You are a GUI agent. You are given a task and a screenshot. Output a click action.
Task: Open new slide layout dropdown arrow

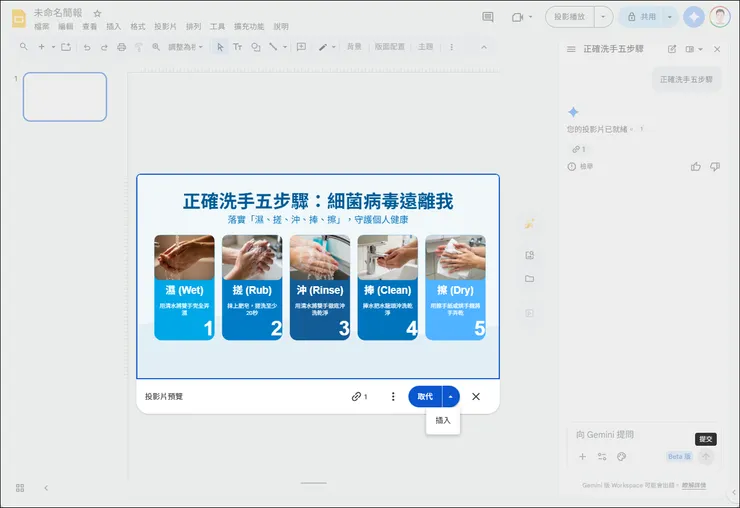click(53, 47)
